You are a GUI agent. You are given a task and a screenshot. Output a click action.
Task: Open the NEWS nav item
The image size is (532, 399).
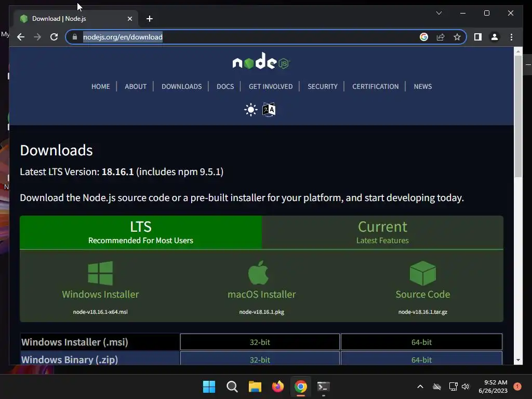point(423,87)
